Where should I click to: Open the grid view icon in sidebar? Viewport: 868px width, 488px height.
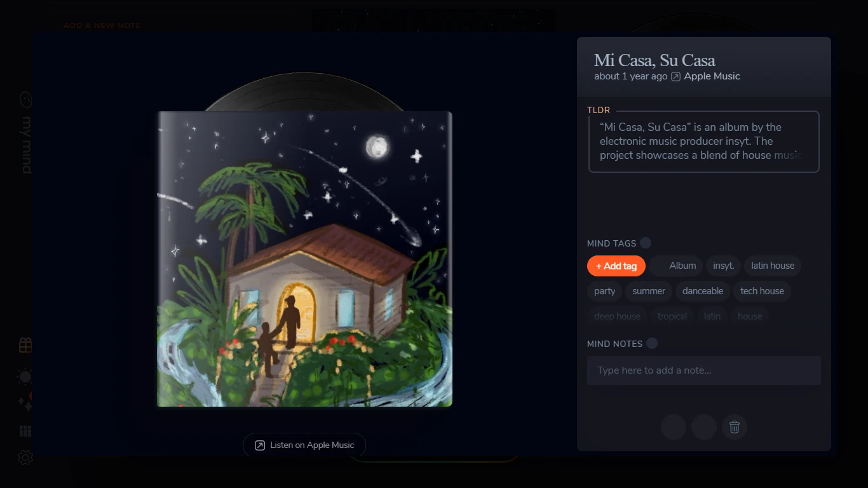[25, 431]
